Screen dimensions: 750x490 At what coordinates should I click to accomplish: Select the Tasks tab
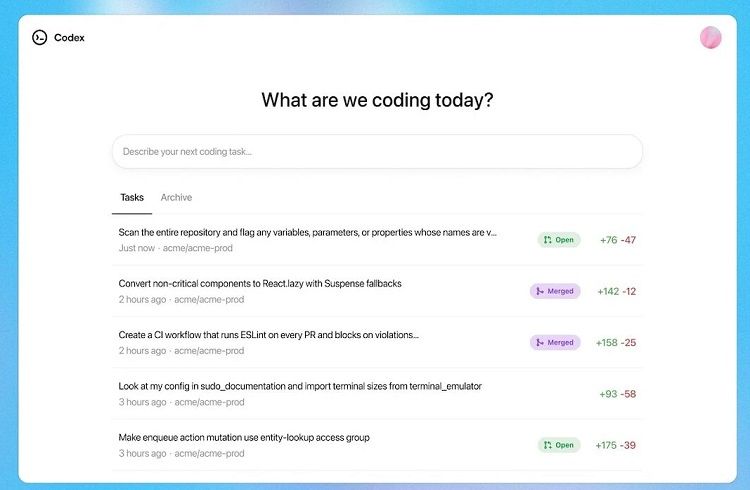pyautogui.click(x=132, y=197)
